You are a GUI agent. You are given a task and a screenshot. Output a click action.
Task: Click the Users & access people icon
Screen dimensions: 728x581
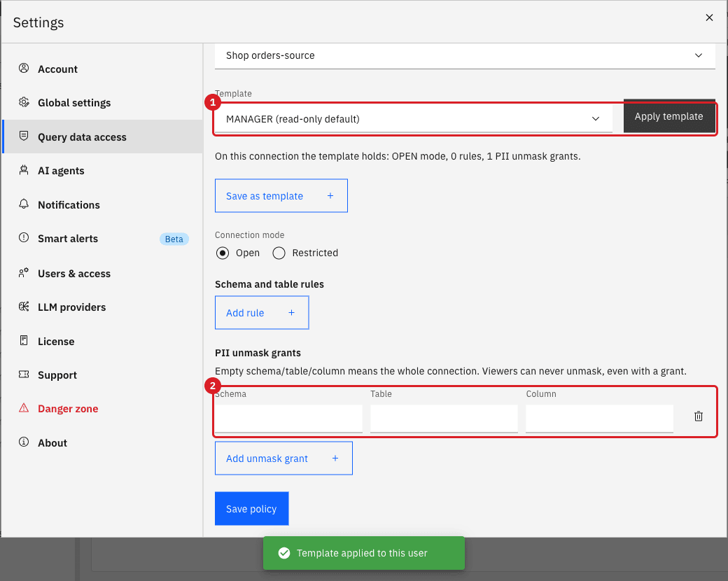(24, 272)
